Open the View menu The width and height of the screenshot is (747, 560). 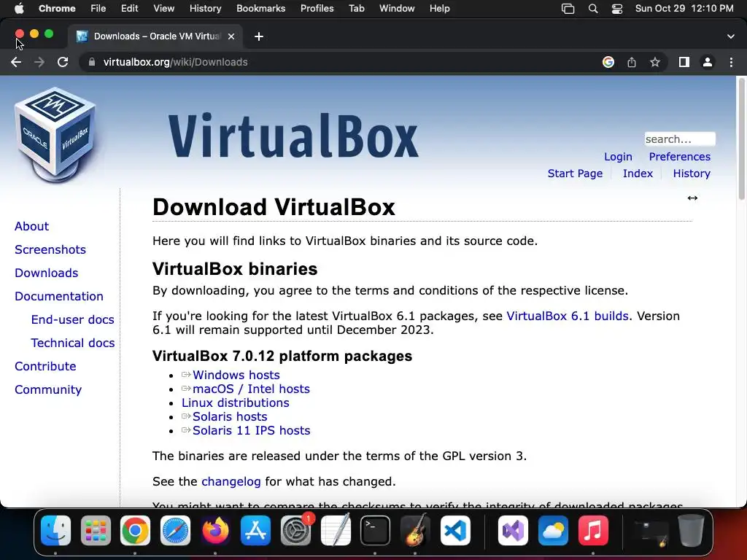pos(163,9)
